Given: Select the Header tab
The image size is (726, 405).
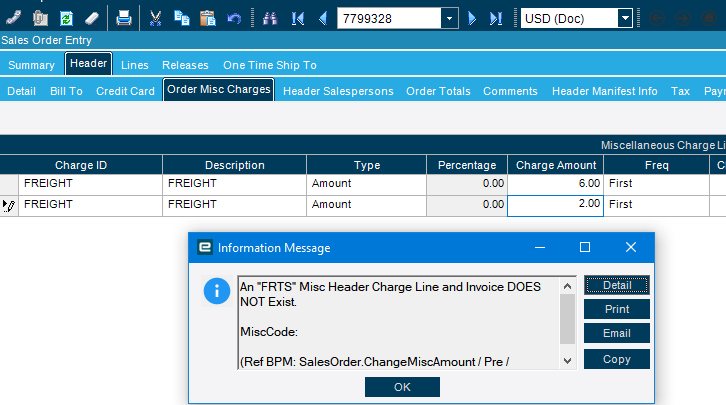Looking at the screenshot, I should 88,63.
